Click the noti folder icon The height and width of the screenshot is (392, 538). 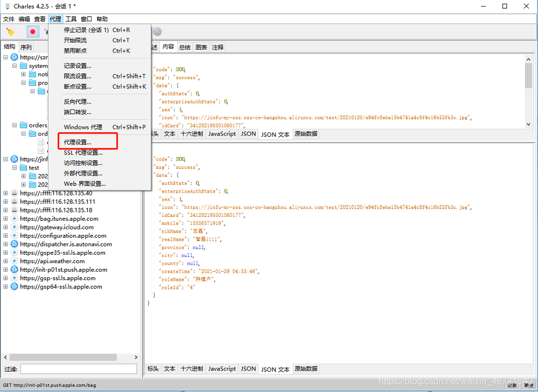[x=33, y=74]
